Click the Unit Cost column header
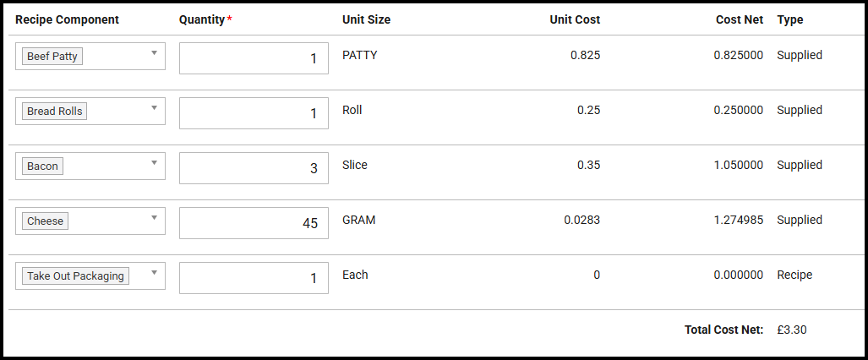The width and height of the screenshot is (868, 360). pos(575,19)
